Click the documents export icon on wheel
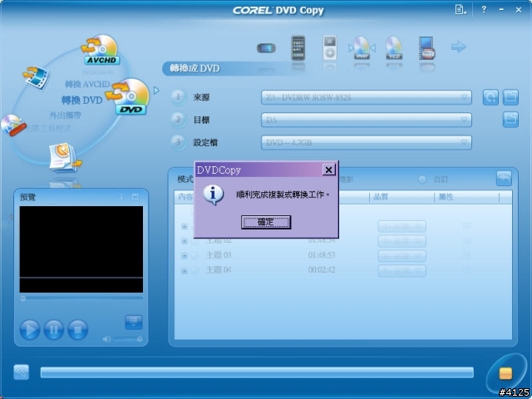 [65, 157]
